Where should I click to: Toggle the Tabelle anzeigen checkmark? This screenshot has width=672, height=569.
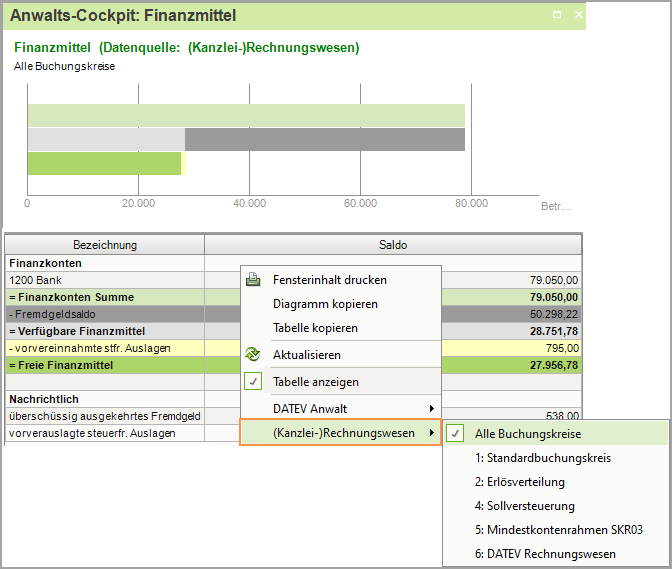(254, 382)
